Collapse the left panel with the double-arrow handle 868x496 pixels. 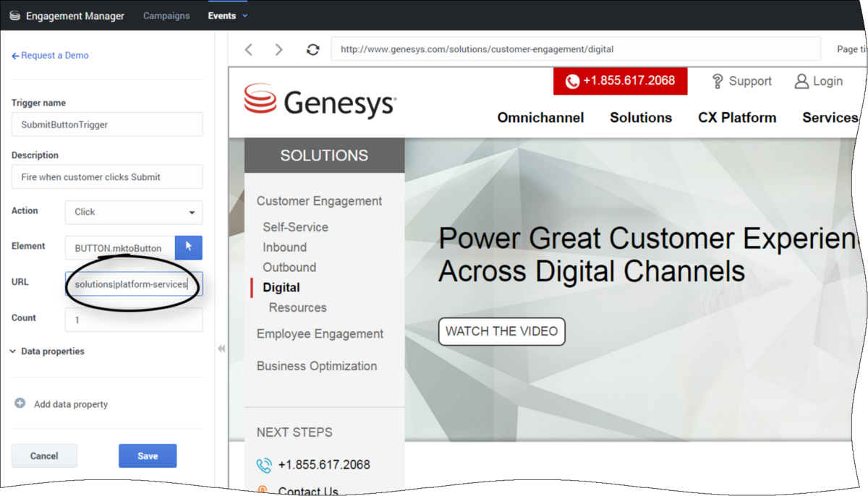tap(221, 349)
